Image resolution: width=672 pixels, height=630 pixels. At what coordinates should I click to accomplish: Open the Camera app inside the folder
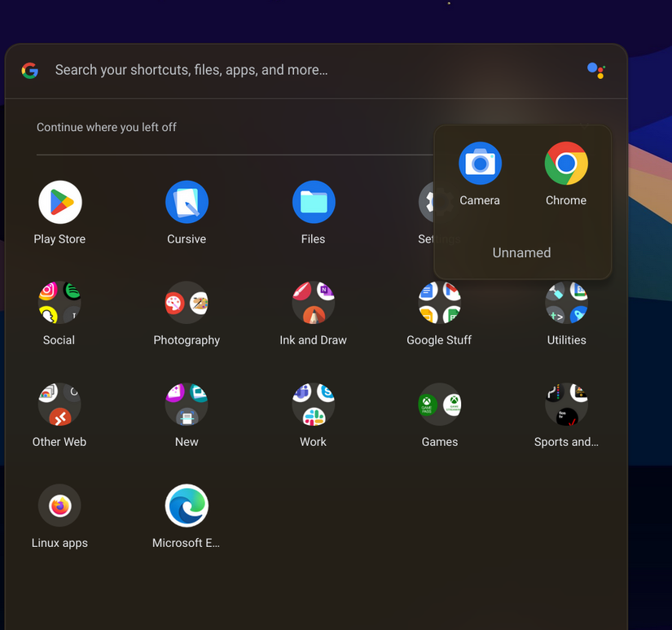click(x=480, y=163)
